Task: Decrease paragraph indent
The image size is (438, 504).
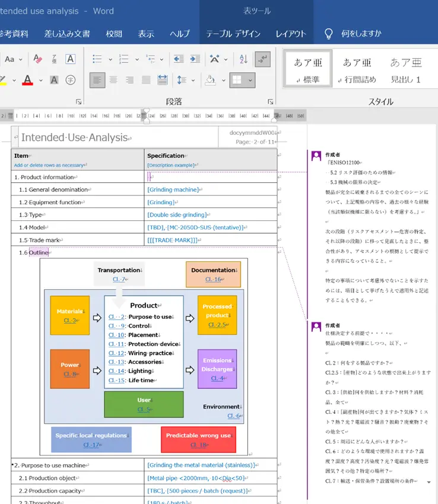Action: 179,59
